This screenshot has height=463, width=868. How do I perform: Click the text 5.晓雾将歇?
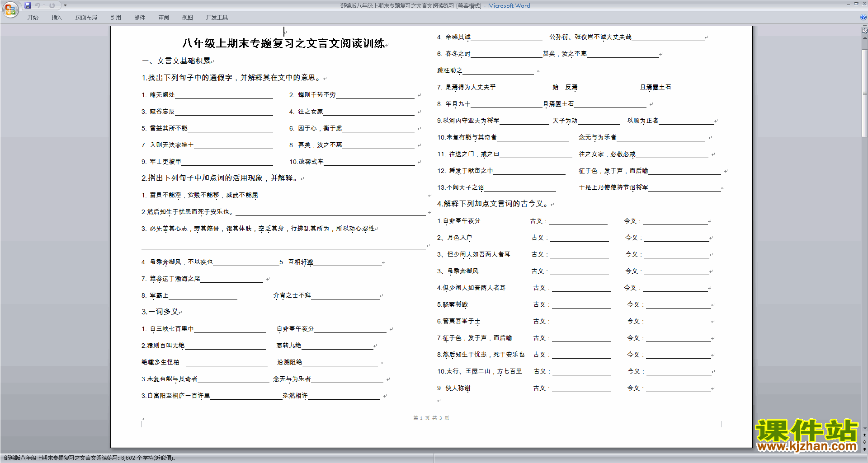pyautogui.click(x=453, y=304)
